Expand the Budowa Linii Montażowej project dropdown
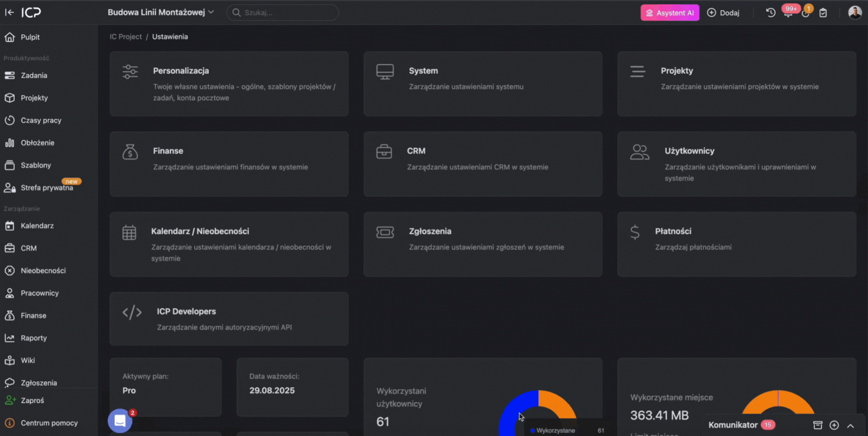Viewport: 868px width, 436px height. click(161, 12)
